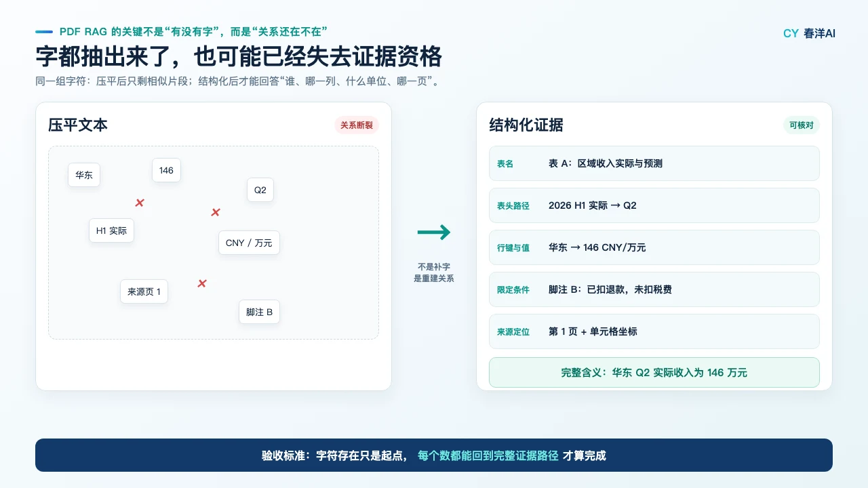
Task: Select the 146 chip
Action: (166, 170)
